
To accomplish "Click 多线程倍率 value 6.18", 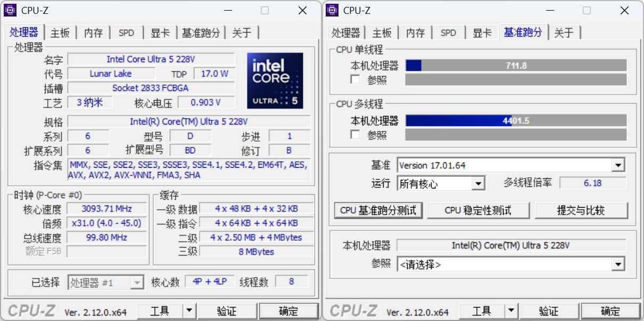I will coord(593,183).
